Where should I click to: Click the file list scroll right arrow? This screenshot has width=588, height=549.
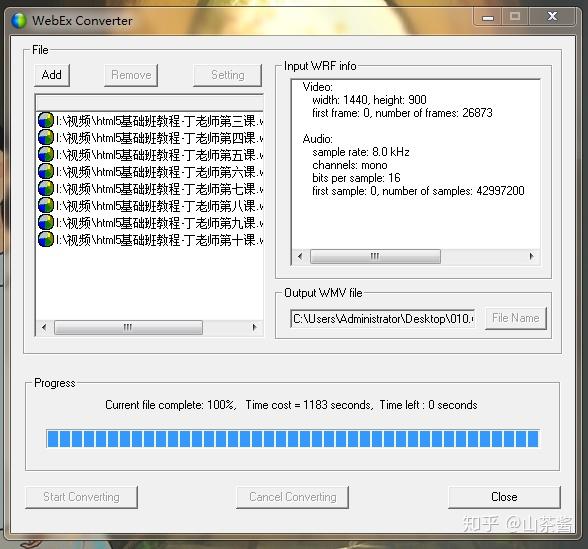click(x=254, y=327)
